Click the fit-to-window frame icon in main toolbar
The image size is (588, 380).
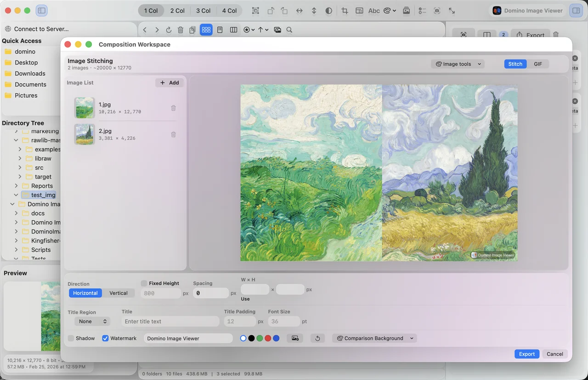[x=255, y=11]
